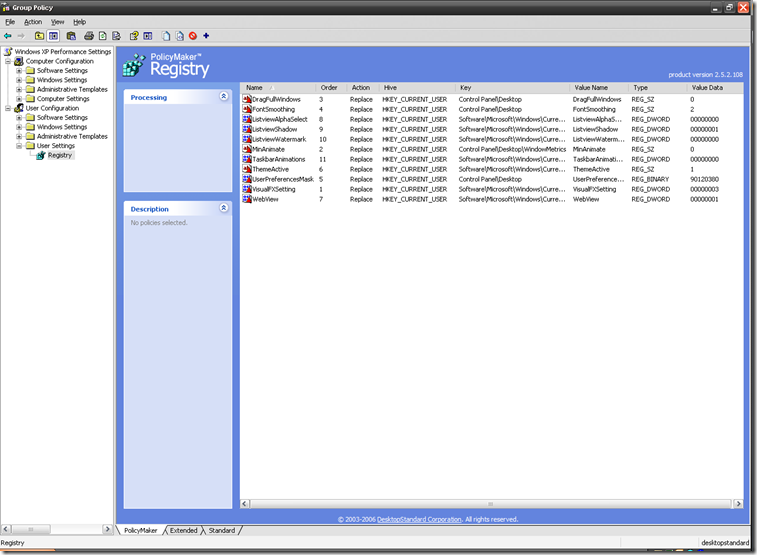This screenshot has height=555, width=757.
Task: Click the Up one level folder icon
Action: (x=39, y=36)
